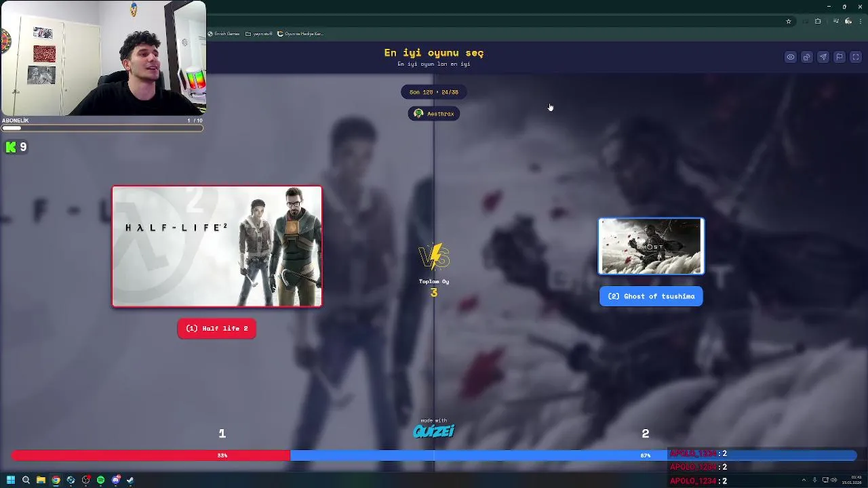This screenshot has width=868, height=488.
Task: Bookmark this page with the star icon
Action: click(x=789, y=21)
